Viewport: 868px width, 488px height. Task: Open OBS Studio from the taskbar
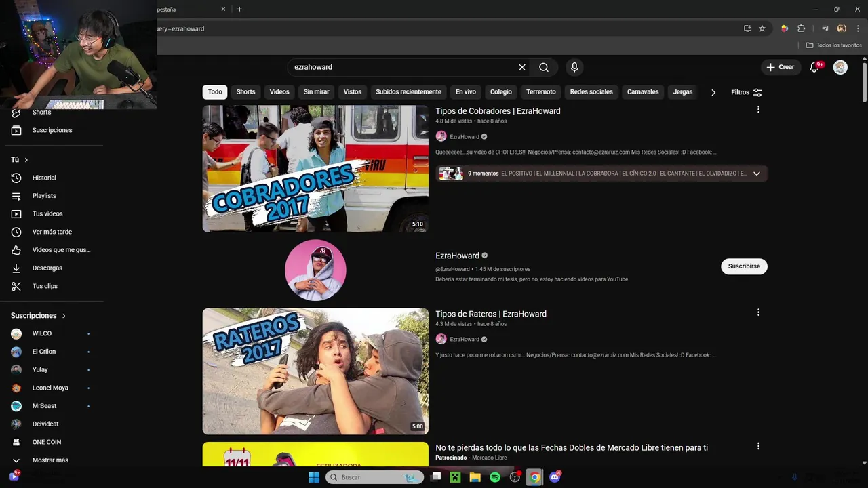pos(515,477)
